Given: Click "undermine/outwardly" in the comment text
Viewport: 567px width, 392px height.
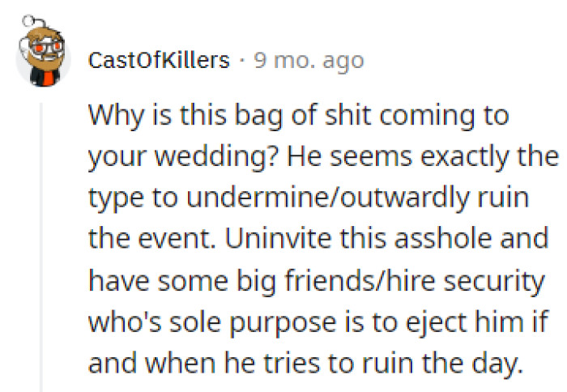Looking at the screenshot, I should [x=328, y=198].
